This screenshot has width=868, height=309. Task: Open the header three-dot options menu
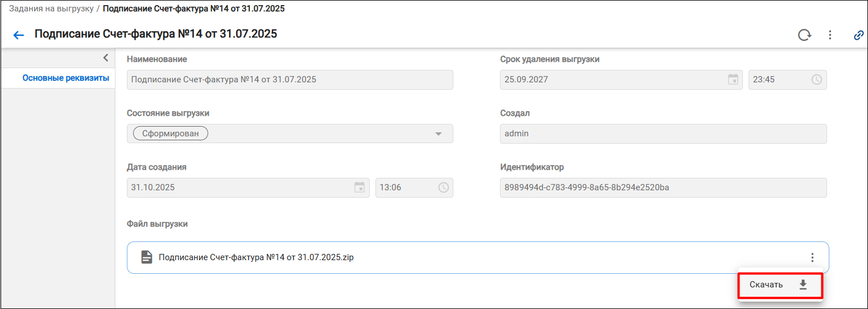pos(830,35)
